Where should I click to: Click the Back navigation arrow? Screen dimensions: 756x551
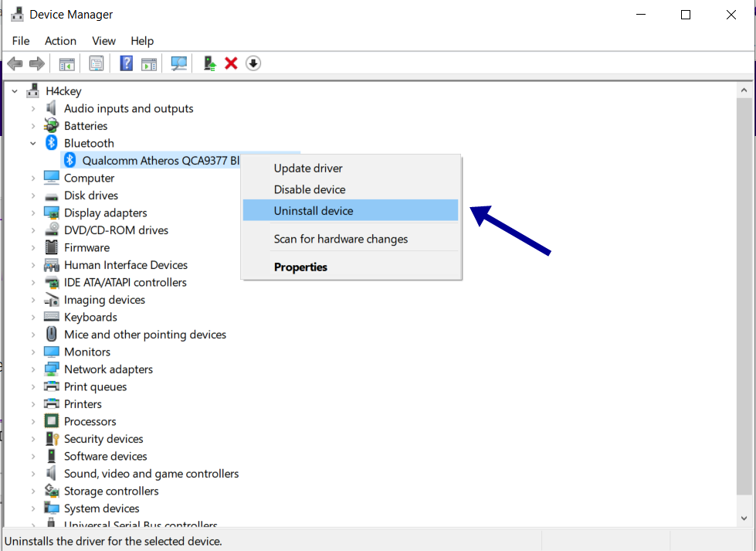tap(15, 63)
